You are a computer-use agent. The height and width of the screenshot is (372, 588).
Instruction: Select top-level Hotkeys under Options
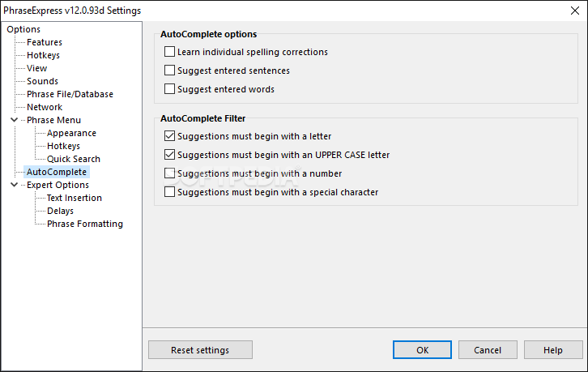43,55
